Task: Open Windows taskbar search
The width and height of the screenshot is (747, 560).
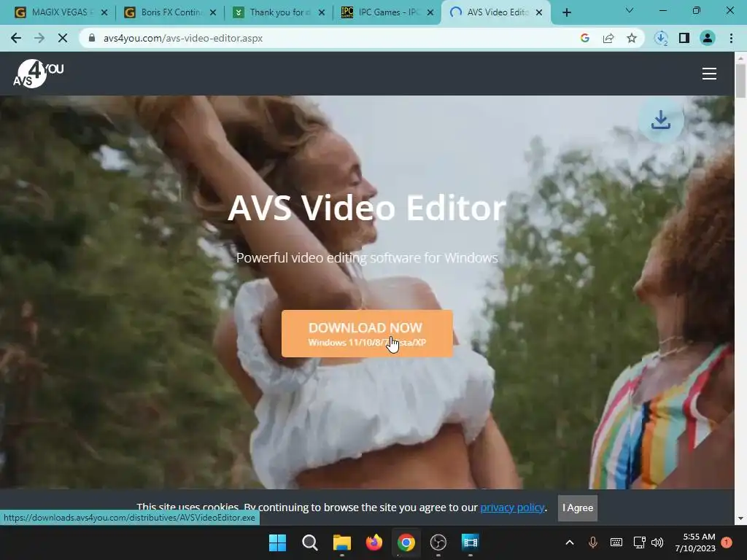Action: point(309,542)
